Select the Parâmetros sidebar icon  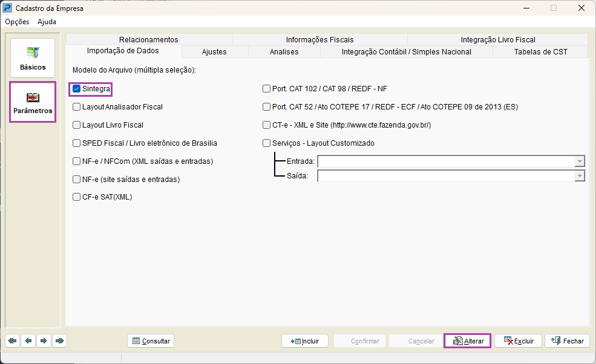tap(33, 102)
